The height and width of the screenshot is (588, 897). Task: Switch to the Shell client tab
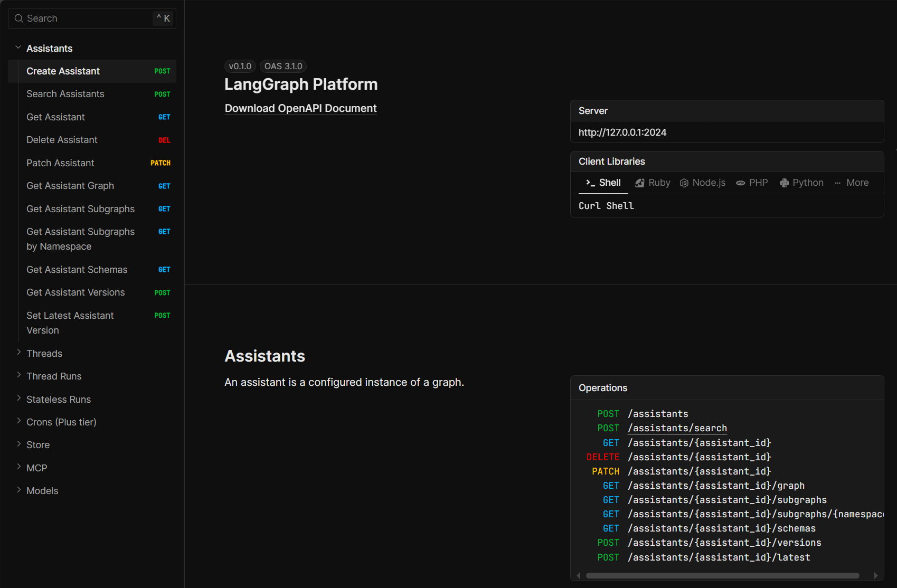603,183
